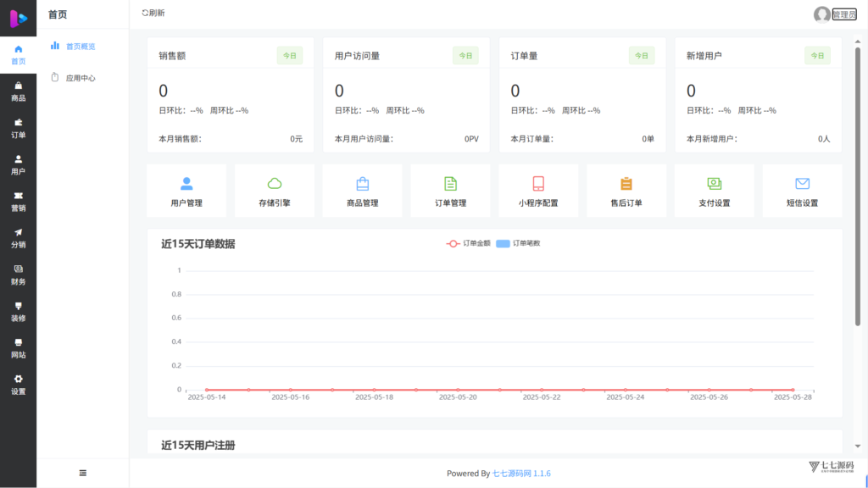Click the 近15天订单数据 chart title
Viewport: 868px width, 488px height.
click(198, 244)
